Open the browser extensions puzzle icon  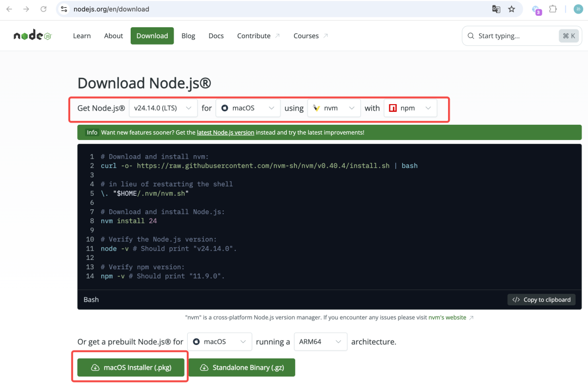pos(553,9)
